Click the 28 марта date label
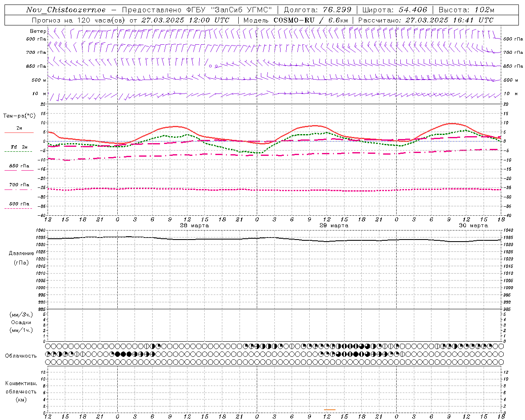This screenshot has height=420, width=525. point(194,226)
